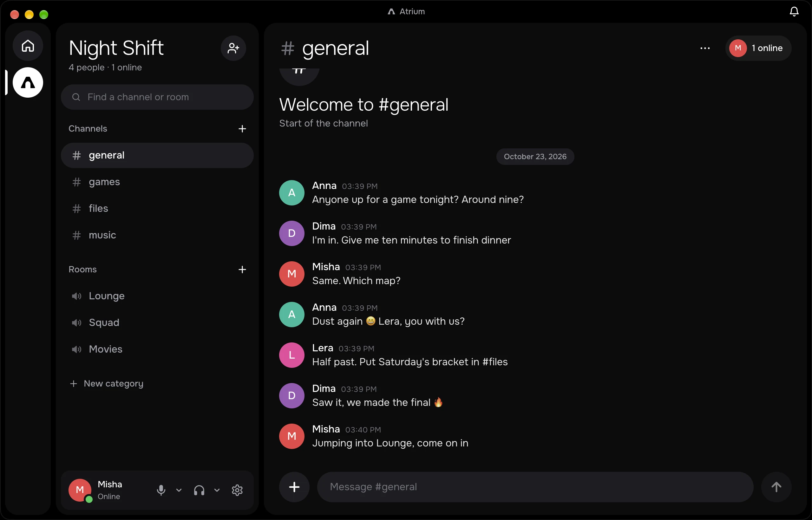
Task: Expand microphone input options chevron
Action: [179, 490]
